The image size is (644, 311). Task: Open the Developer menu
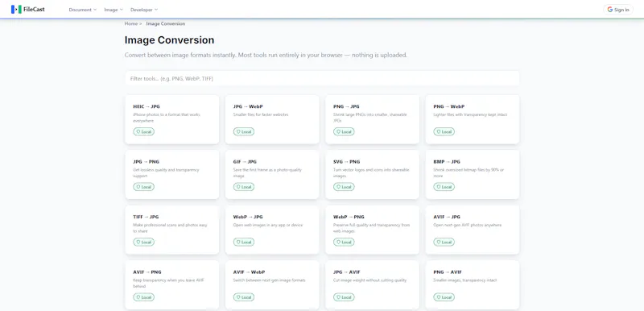click(x=144, y=10)
